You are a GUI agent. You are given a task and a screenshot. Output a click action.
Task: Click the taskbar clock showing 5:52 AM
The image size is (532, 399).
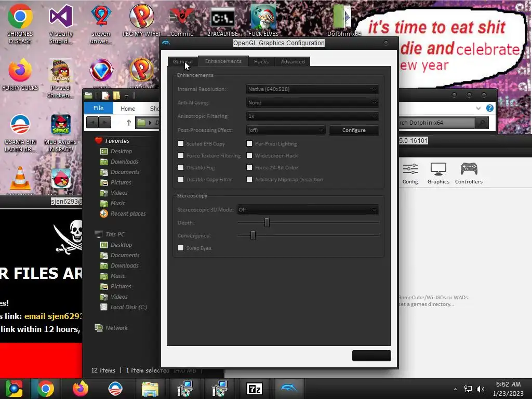(x=508, y=389)
